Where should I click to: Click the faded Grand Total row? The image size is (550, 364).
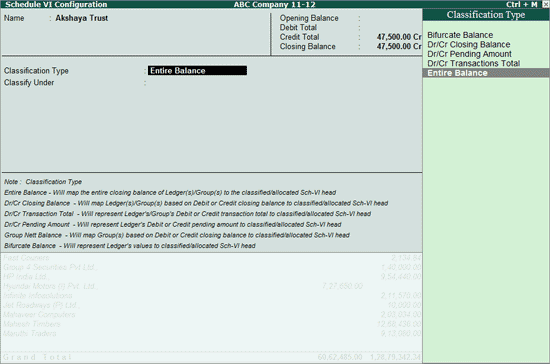[212, 357]
